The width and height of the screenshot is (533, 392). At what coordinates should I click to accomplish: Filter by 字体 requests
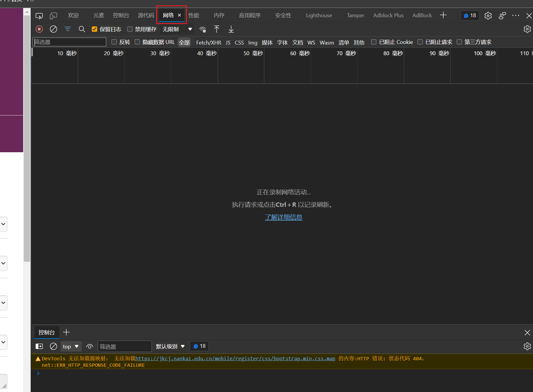pos(282,42)
